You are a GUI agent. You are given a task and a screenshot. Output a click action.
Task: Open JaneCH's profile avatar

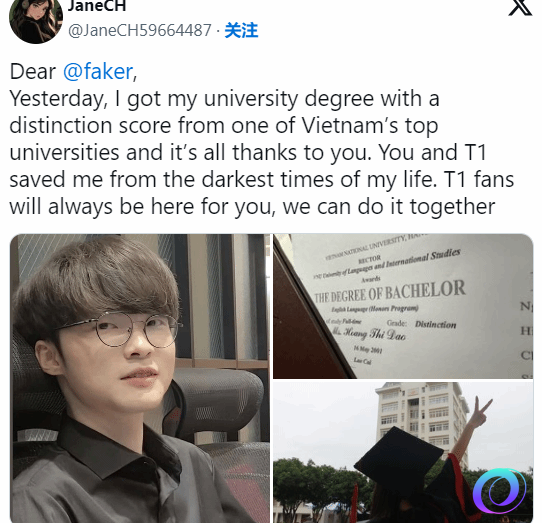[x=36, y=20]
